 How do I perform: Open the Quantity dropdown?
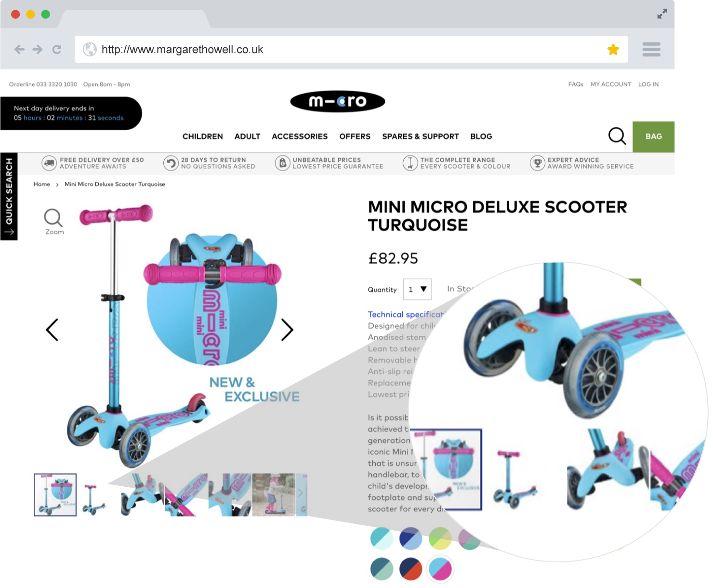(x=417, y=289)
